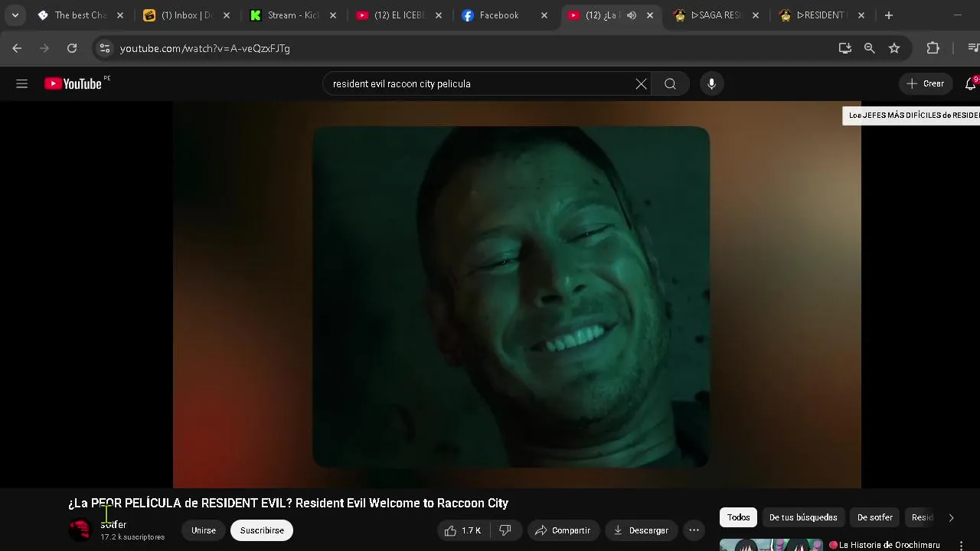Close the Inbox tab
Screen dimensions: 980x551
point(226,15)
